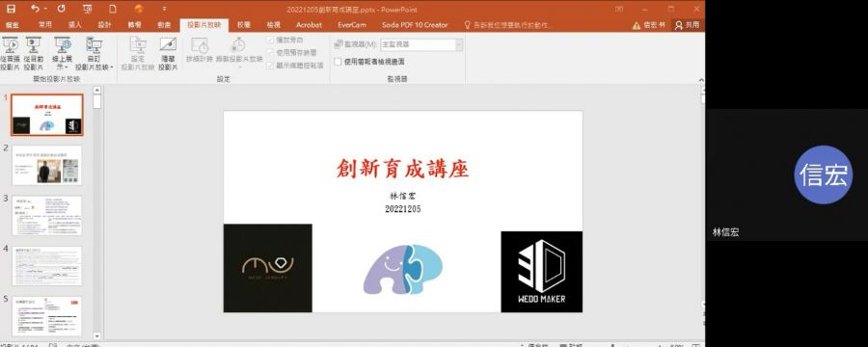Expand the Present Online (線上展示) dropdown
868x347 pixels.
(x=62, y=53)
